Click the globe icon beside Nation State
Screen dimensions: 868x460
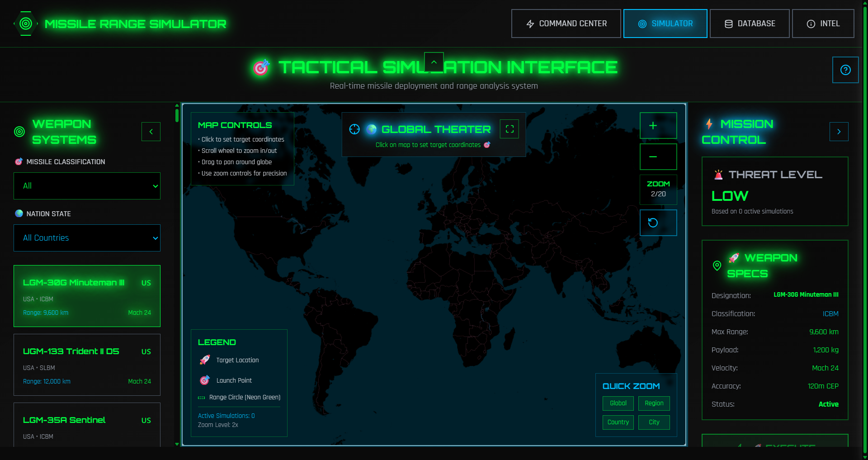click(19, 213)
